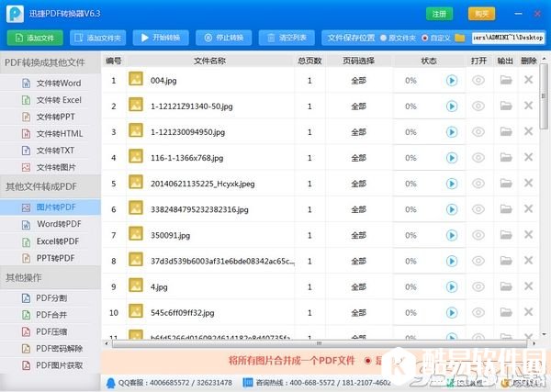551x392 pixels.
Task: Select 图片转PDF in sidebar
Action: click(x=51, y=207)
